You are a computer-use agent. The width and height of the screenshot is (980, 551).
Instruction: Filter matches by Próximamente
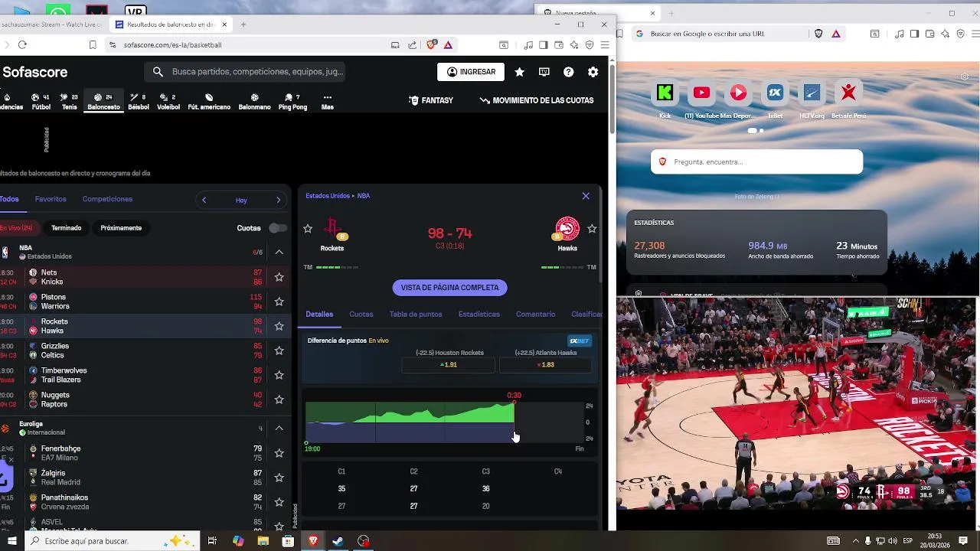click(x=121, y=228)
